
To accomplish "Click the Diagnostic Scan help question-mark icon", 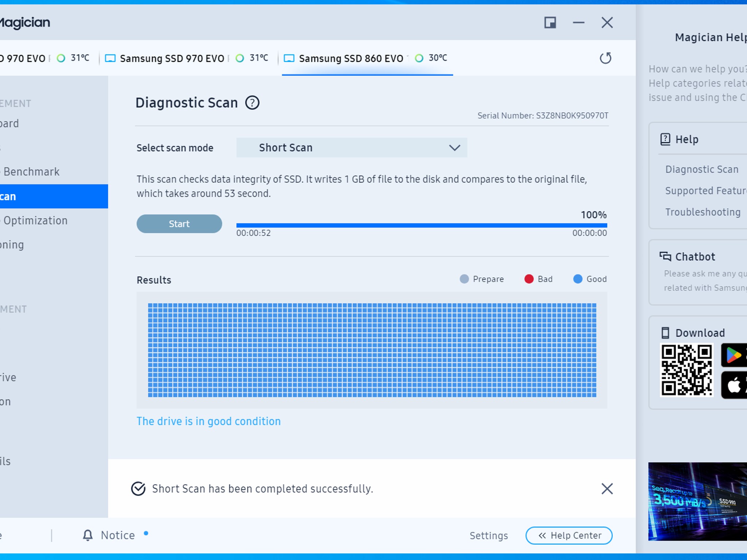I will 252,103.
